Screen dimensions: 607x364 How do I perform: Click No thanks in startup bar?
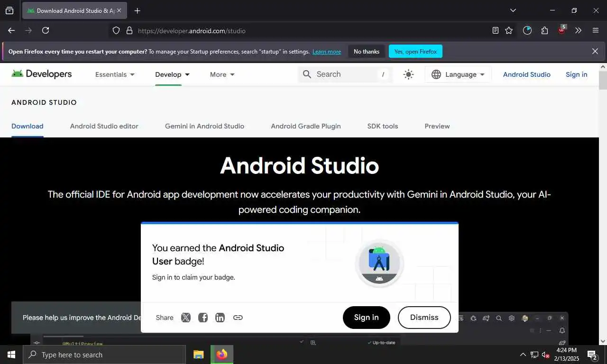coord(367,51)
